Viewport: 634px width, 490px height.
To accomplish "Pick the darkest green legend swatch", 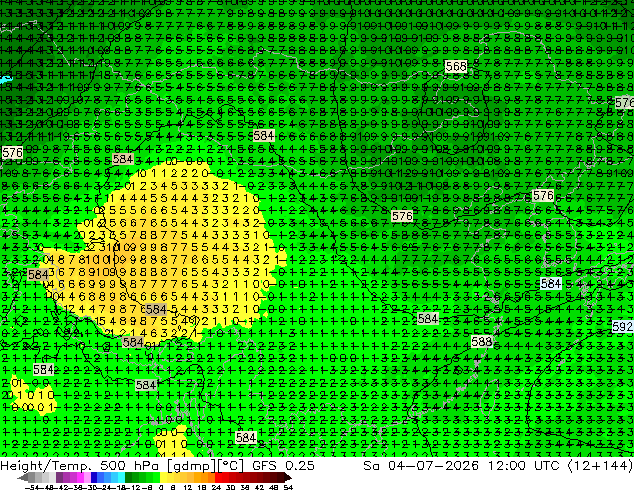I will (128, 477).
